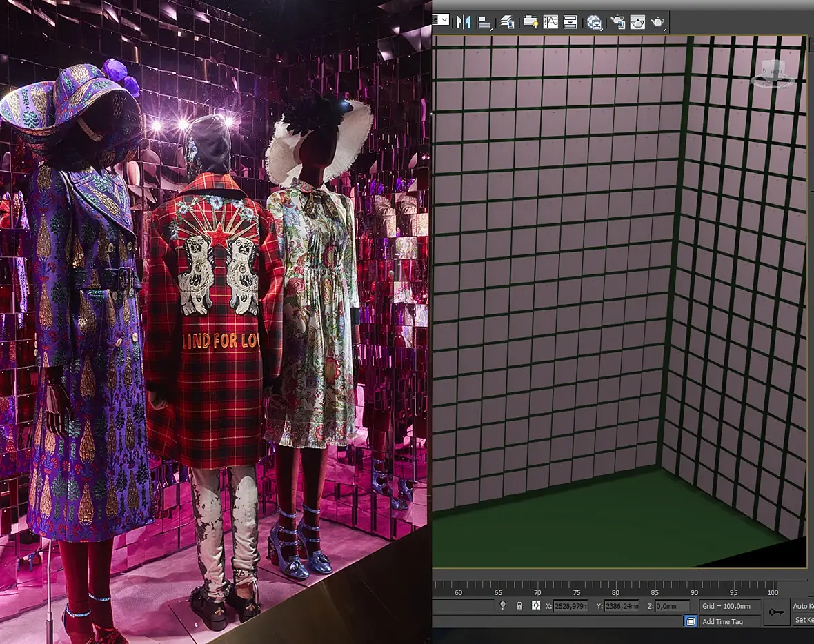Open the Material Editor
This screenshot has height=644, width=814.
coord(594,22)
